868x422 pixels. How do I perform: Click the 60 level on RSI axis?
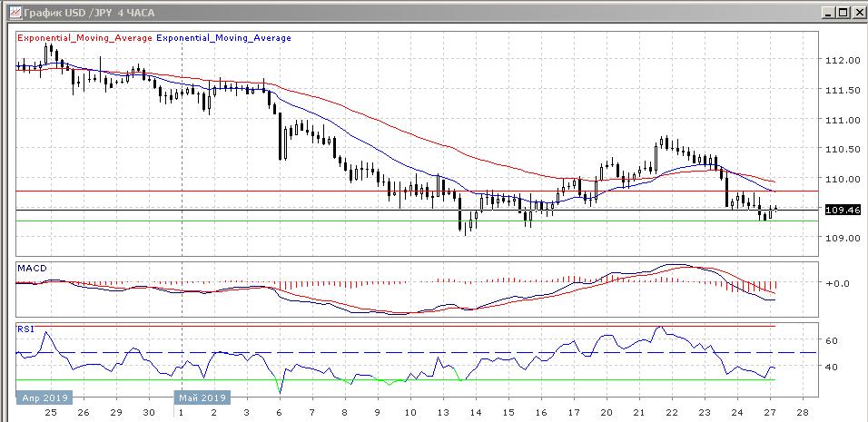tap(830, 340)
